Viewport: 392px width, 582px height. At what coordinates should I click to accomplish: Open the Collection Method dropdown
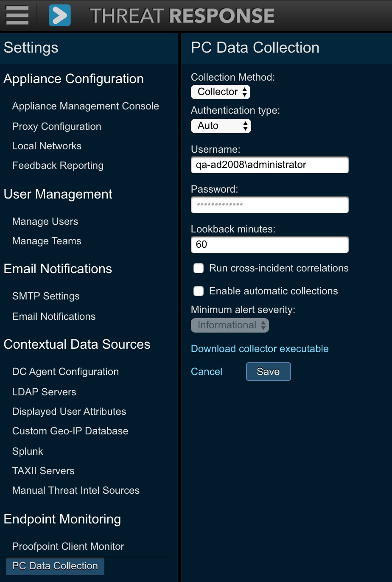point(221,92)
